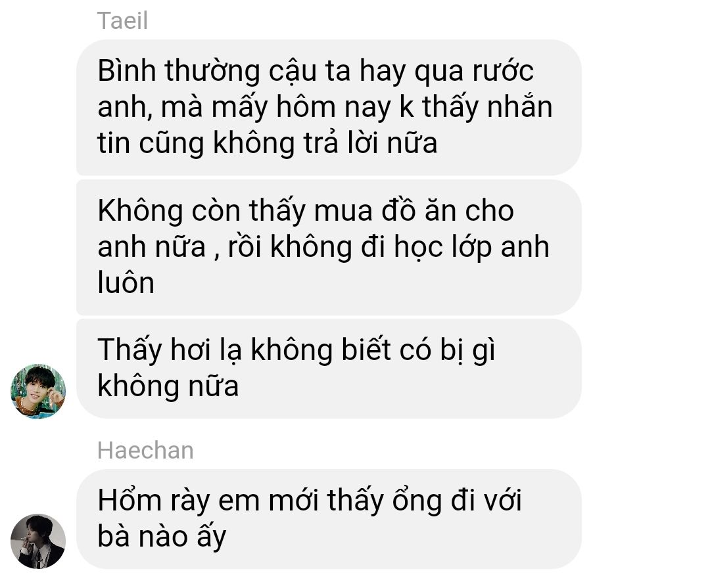
Task: Click the text 'không nữa' in Taeil's third message
Action: coord(168,386)
